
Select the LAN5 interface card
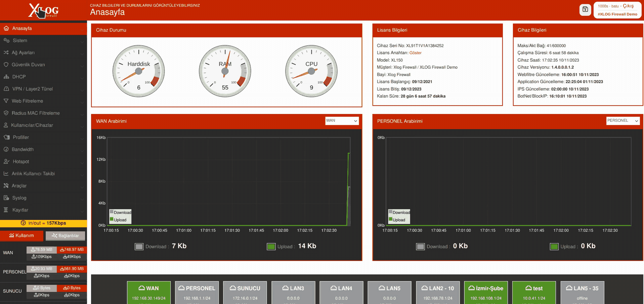coord(389,293)
